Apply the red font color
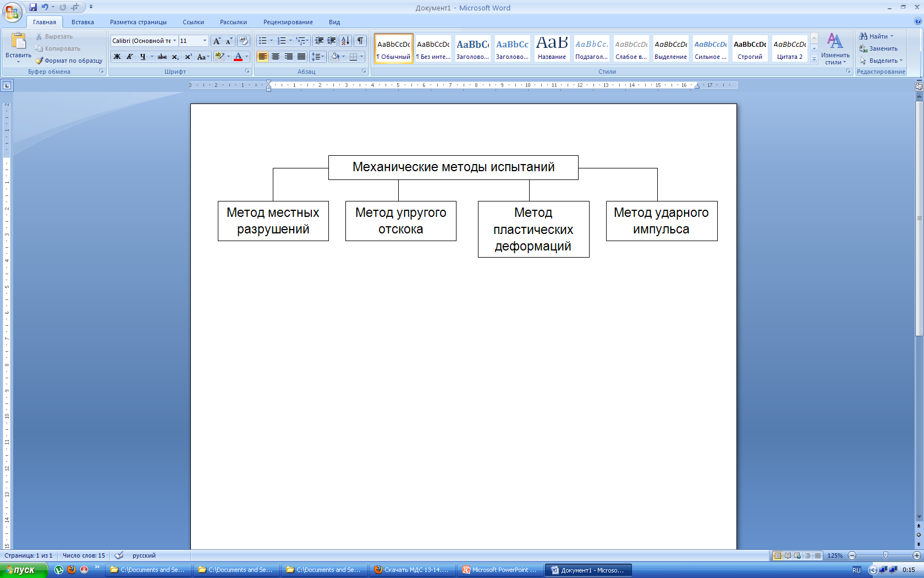The height and width of the screenshot is (578, 924). click(238, 57)
